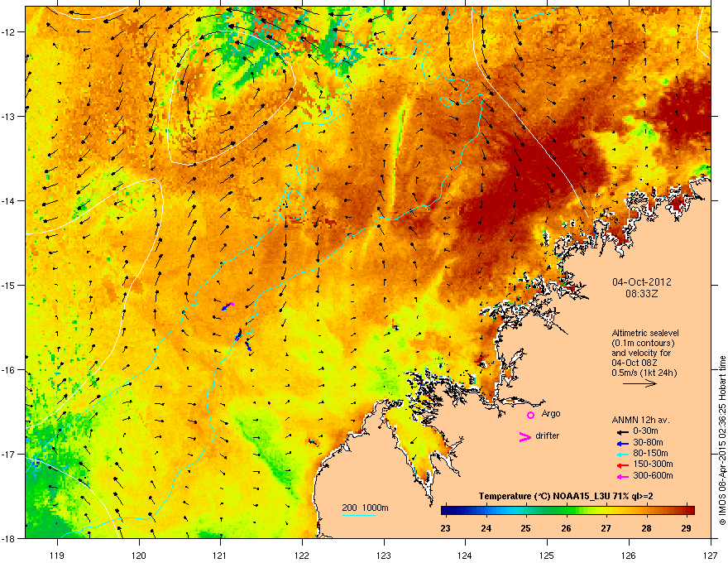Click the '0.5m/s (1kt 24h)' label
Viewport: 728px width, 563px height.
tap(644, 373)
